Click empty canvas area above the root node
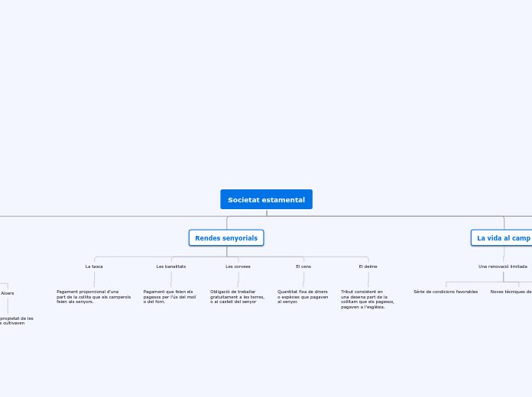The height and width of the screenshot is (397, 532). point(266,92)
